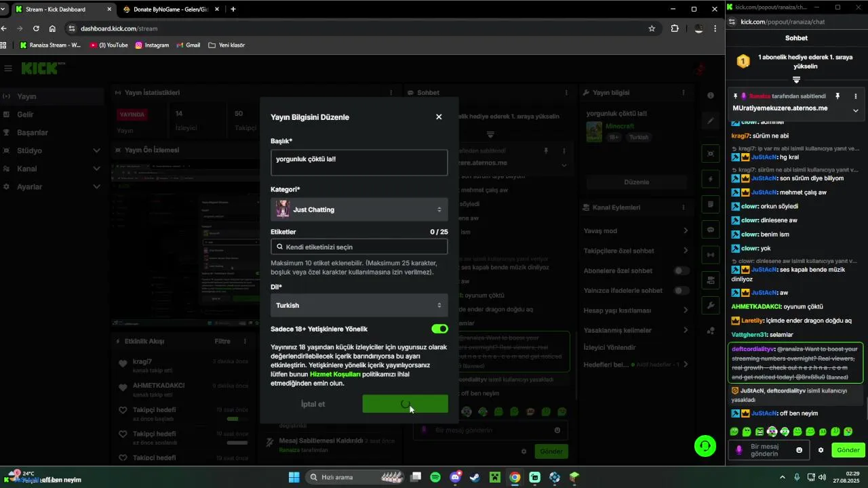Click the wrench icon in right toolbar
Viewport: 868px width, 488px height.
(711, 306)
